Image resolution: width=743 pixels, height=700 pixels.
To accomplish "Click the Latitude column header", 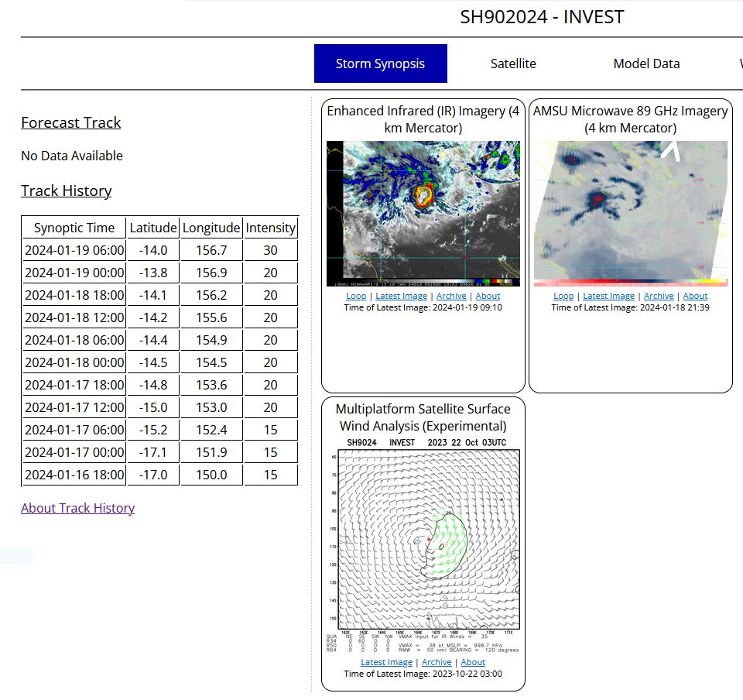I will pos(153,228).
